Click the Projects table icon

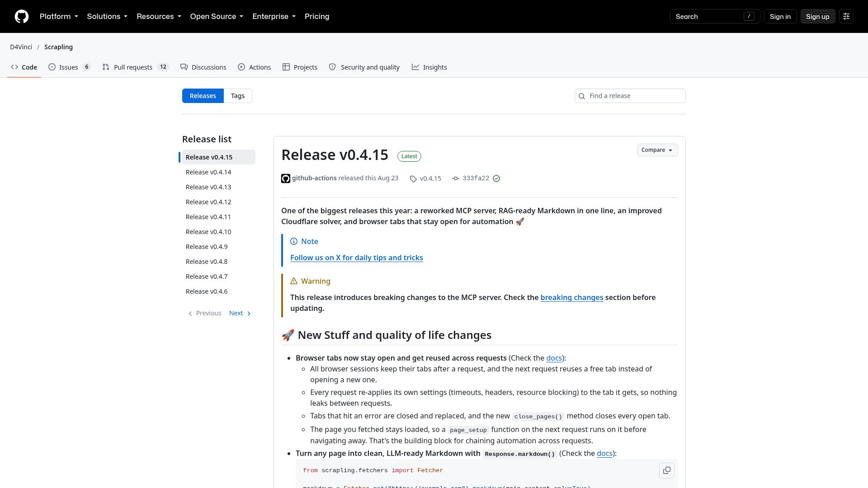[286, 67]
